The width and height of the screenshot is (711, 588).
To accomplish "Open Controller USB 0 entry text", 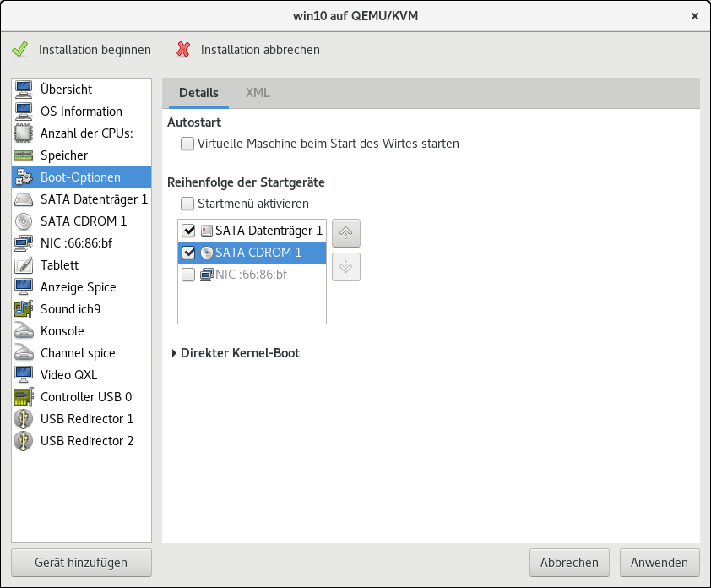I will 86,397.
